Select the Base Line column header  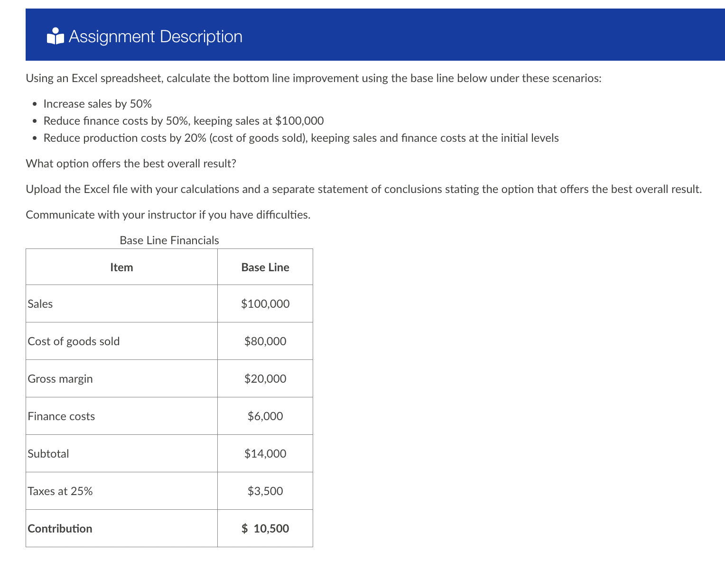[265, 267]
